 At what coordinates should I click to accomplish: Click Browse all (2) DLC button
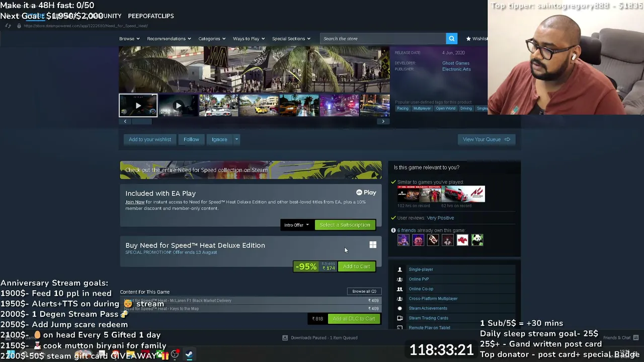(x=364, y=292)
